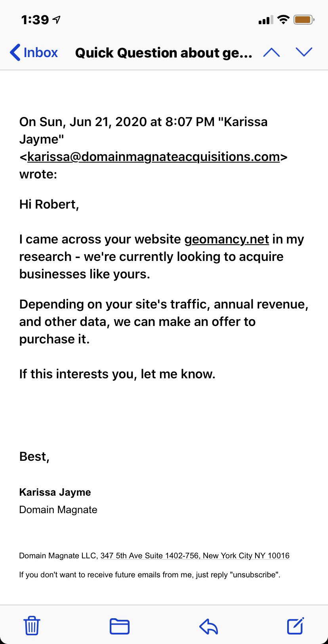Tap the "Hi Robert," greeting
This screenshot has height=644, width=328.
pos(49,204)
